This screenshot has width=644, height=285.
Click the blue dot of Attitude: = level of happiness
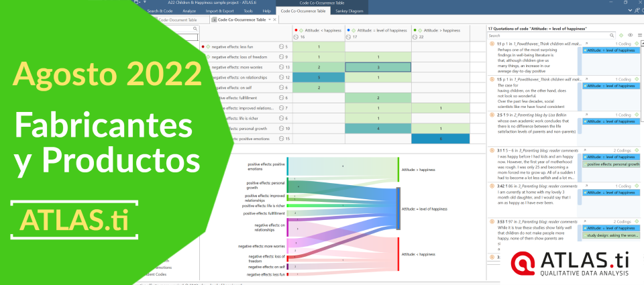(x=348, y=30)
